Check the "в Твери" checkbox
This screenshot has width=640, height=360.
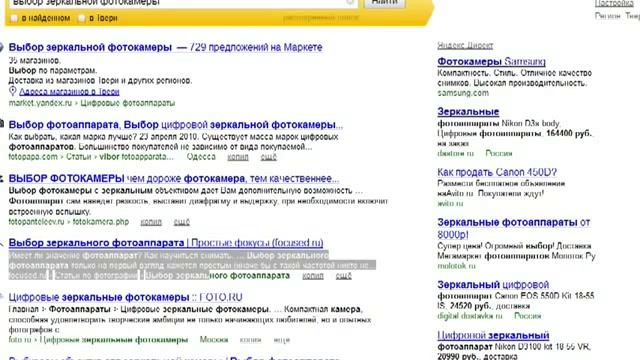tap(81, 18)
